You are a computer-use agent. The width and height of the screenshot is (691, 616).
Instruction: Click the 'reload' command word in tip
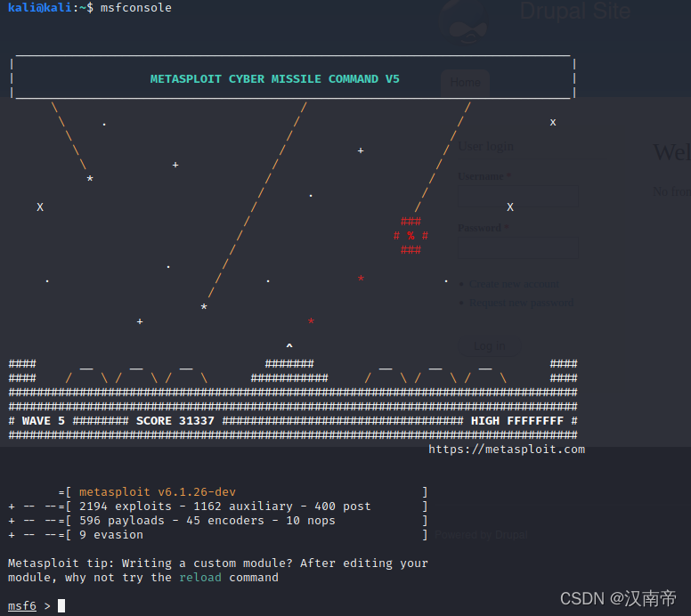[x=200, y=577]
